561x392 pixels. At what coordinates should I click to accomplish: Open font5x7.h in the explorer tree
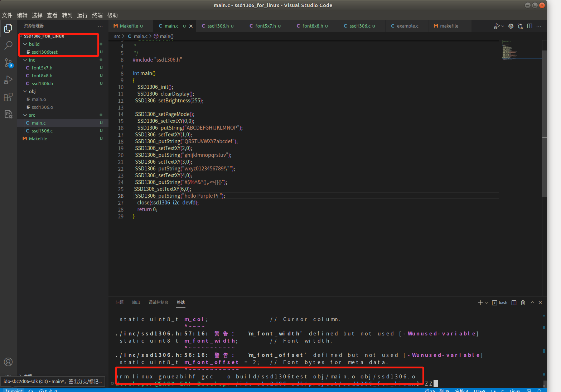coord(63,68)
